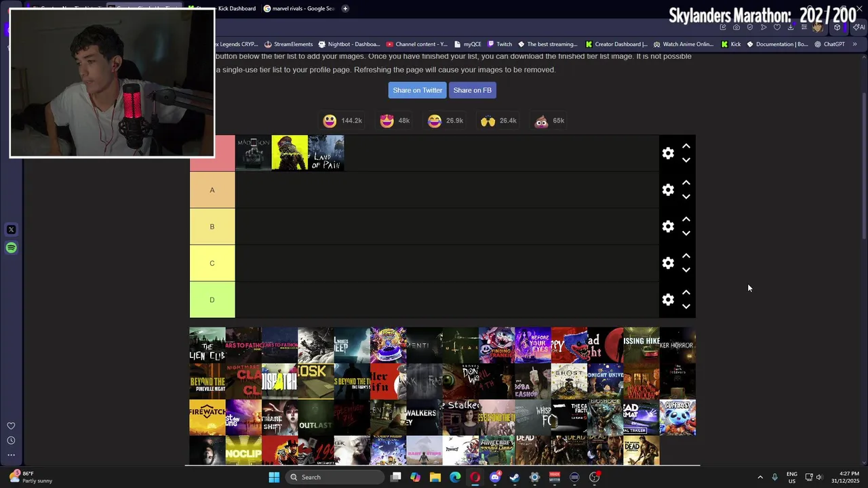This screenshot has height=488, width=868.
Task: Select the MADiSON thumbnail in top tier
Action: (x=253, y=153)
